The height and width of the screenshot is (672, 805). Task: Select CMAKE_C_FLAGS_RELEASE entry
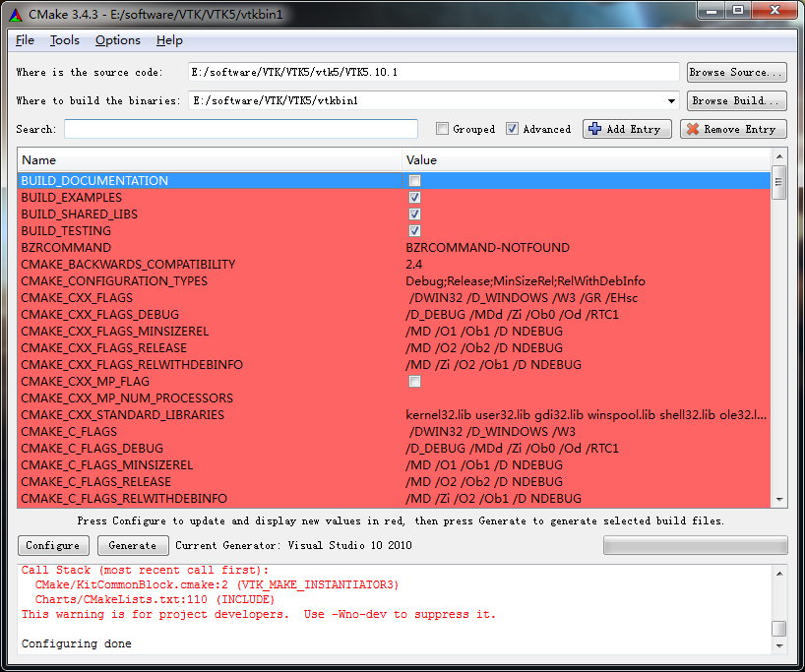(x=96, y=482)
